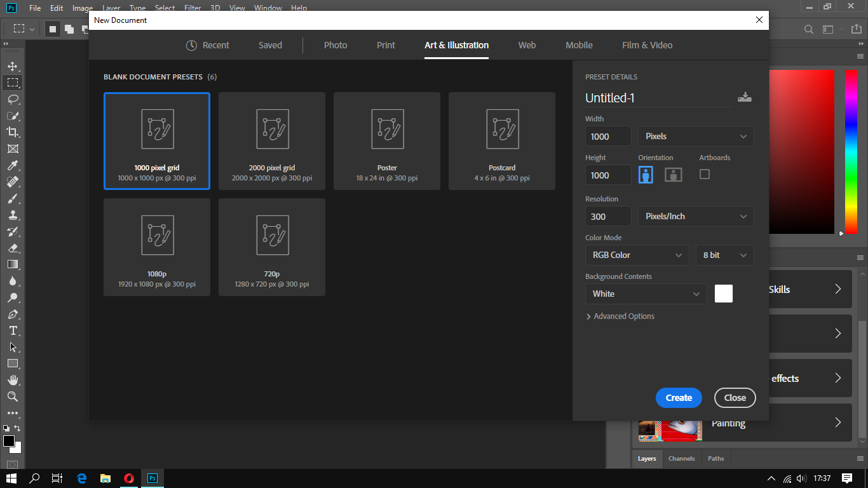868x488 pixels.
Task: Enable the Artboards checkbox
Action: point(704,174)
